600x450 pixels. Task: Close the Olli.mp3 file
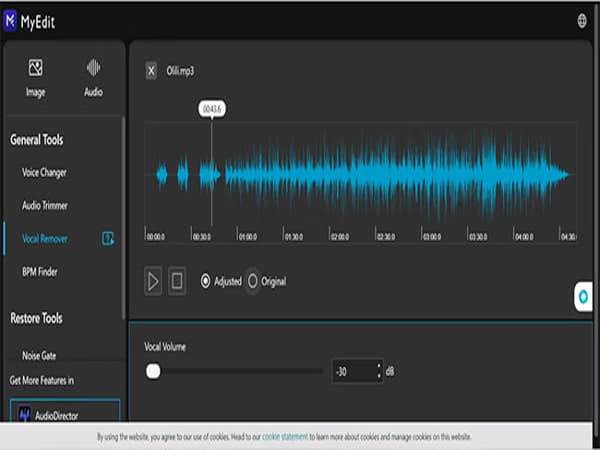coord(151,71)
